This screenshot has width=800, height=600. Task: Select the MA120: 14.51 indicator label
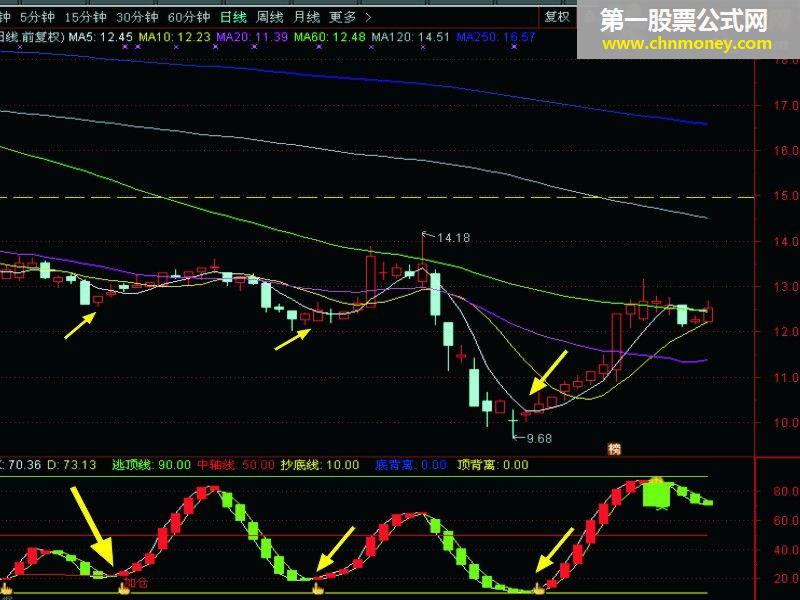(410, 37)
